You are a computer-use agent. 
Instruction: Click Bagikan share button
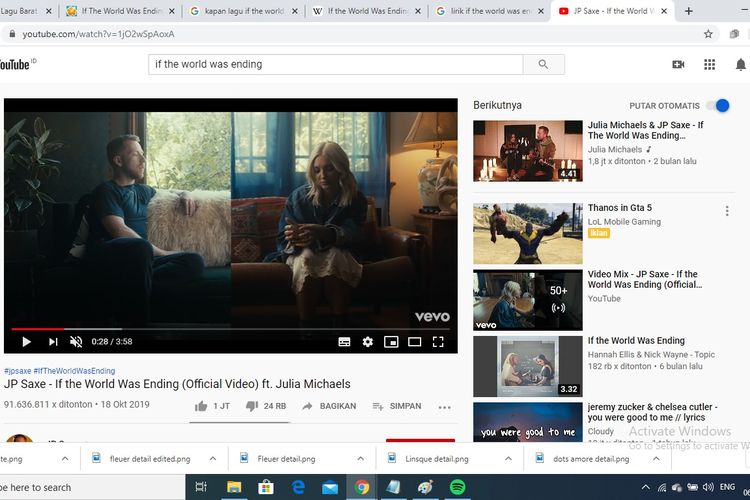[x=329, y=407]
